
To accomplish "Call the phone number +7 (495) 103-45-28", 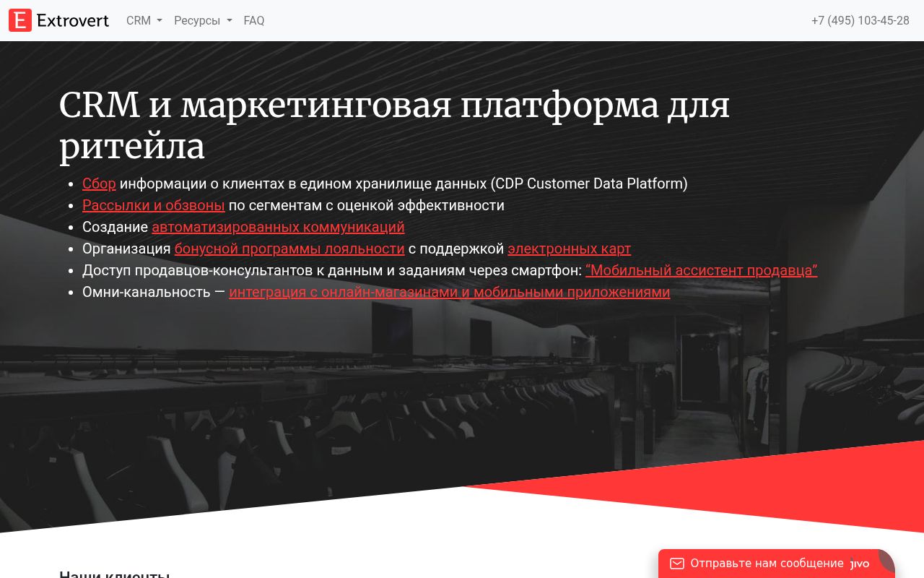I will pyautogui.click(x=860, y=20).
